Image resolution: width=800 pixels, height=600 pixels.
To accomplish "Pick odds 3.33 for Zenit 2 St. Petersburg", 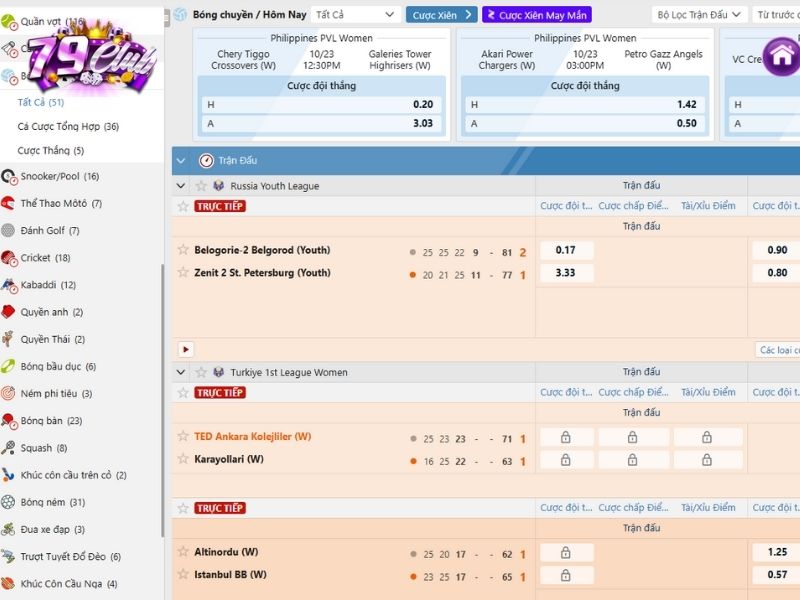I will (x=566, y=273).
